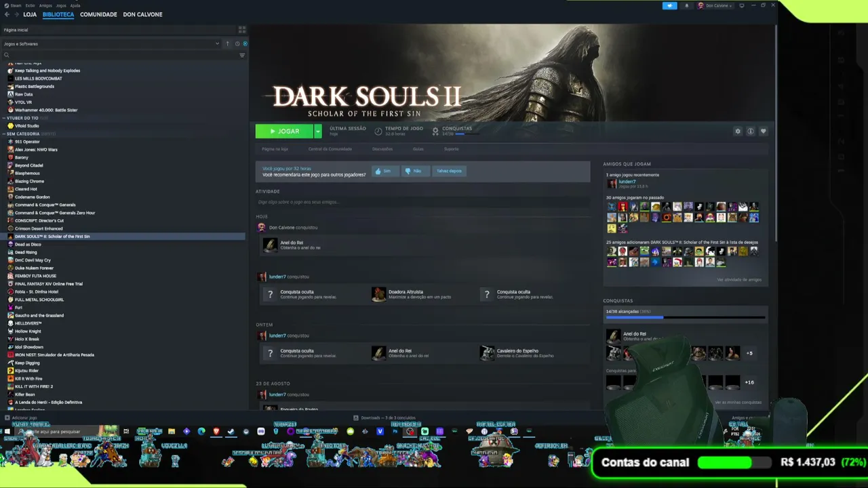
Task: Open the Downloads status bar entry
Action: (384, 418)
